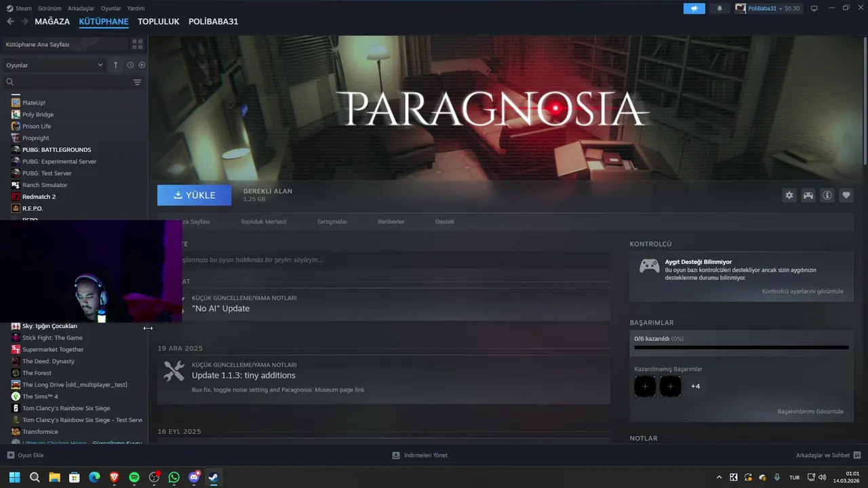Click Oyun Ekle to add a game
This screenshot has height=488, width=868.
[25, 455]
